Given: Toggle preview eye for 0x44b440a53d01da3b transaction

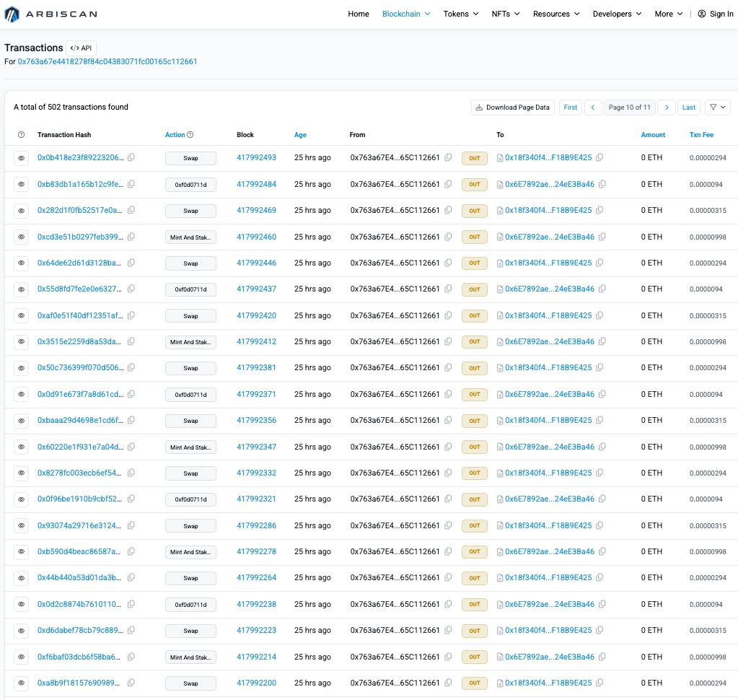Looking at the screenshot, I should pyautogui.click(x=21, y=578).
